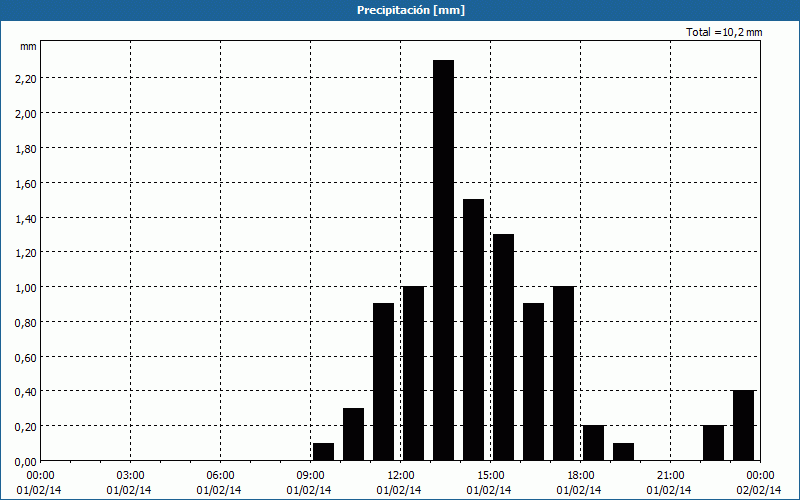Click the 18:00 x-axis time label
The image size is (800, 500).
pyautogui.click(x=581, y=476)
